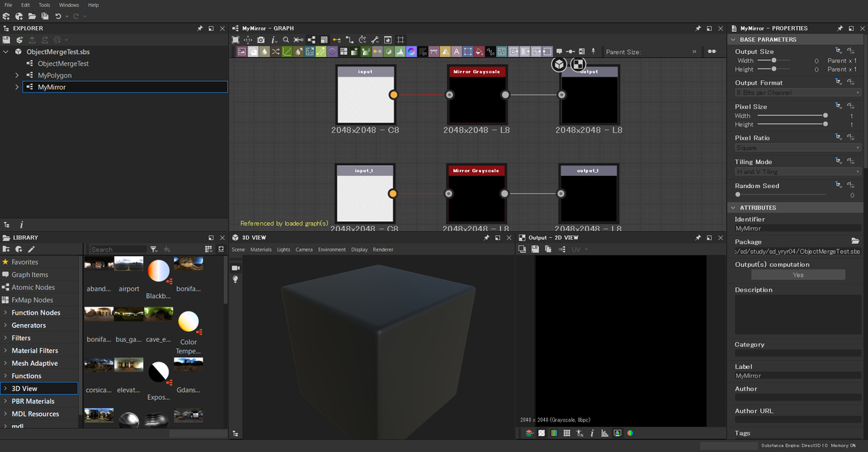The image size is (868, 452).
Task: Click the grid snapping icon in graph toolbar
Action: pyautogui.click(x=400, y=40)
